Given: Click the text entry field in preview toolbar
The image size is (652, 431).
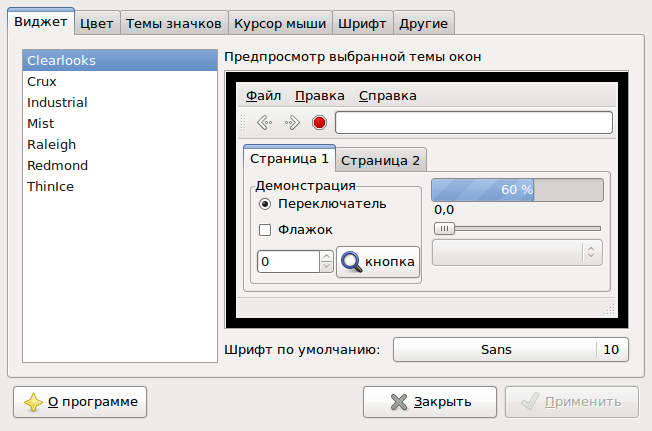Looking at the screenshot, I should (473, 123).
